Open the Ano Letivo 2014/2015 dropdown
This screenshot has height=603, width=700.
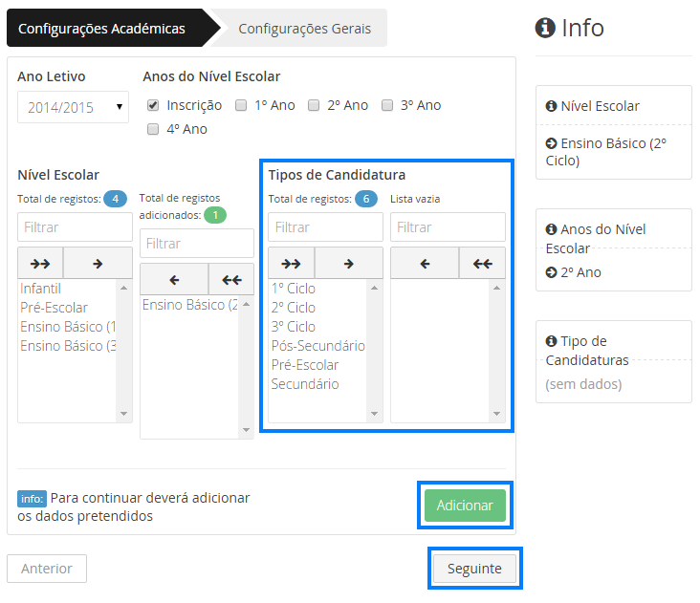coord(73,107)
